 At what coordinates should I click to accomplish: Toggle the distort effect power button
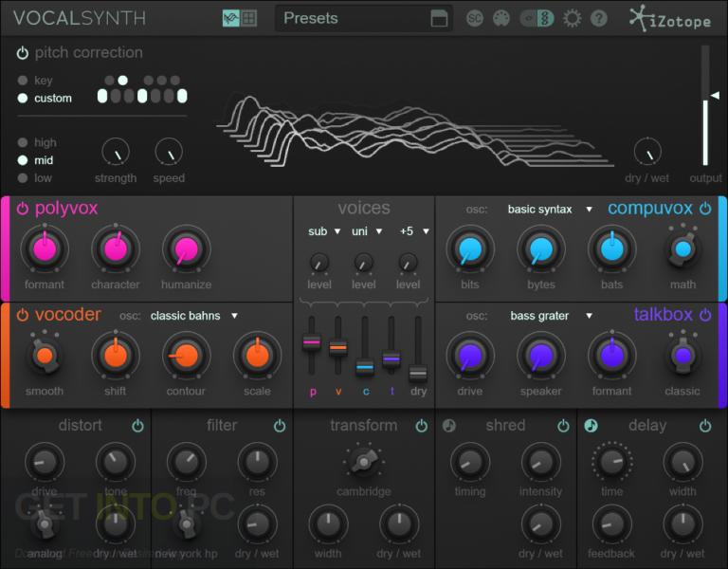[137, 426]
